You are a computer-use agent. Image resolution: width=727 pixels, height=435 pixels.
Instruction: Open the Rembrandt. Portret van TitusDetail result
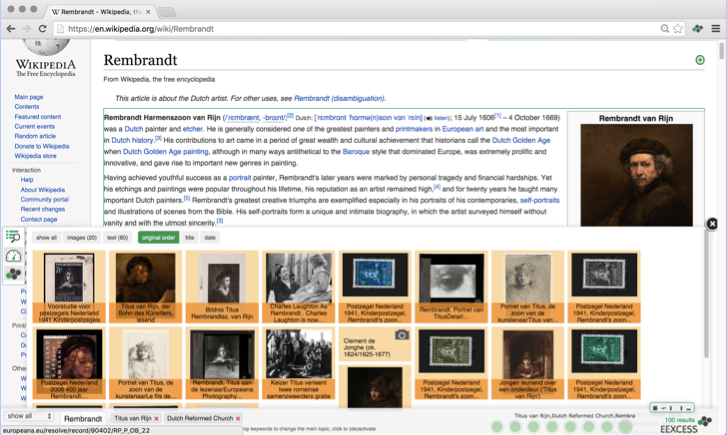click(451, 287)
